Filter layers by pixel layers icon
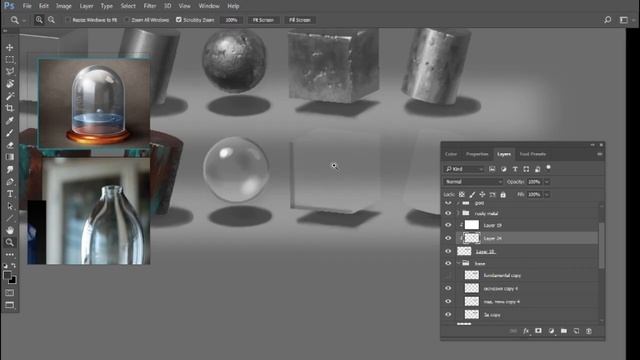Viewport: 640px width, 360px height. (492, 169)
